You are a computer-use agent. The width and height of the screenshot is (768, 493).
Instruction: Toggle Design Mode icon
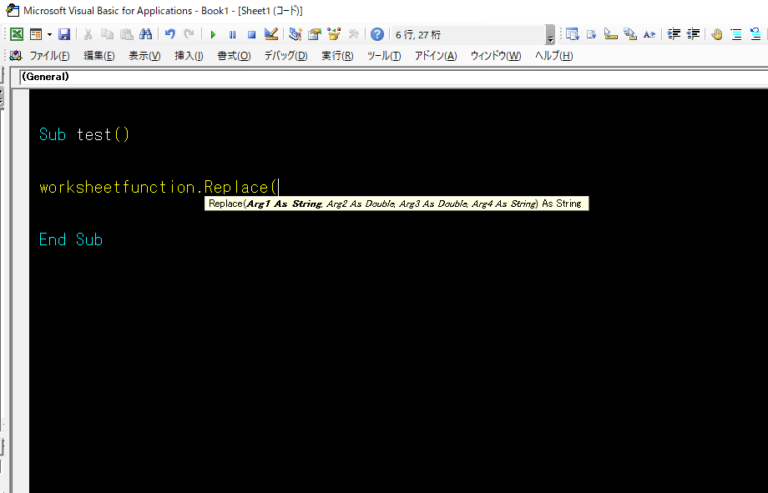tap(270, 34)
